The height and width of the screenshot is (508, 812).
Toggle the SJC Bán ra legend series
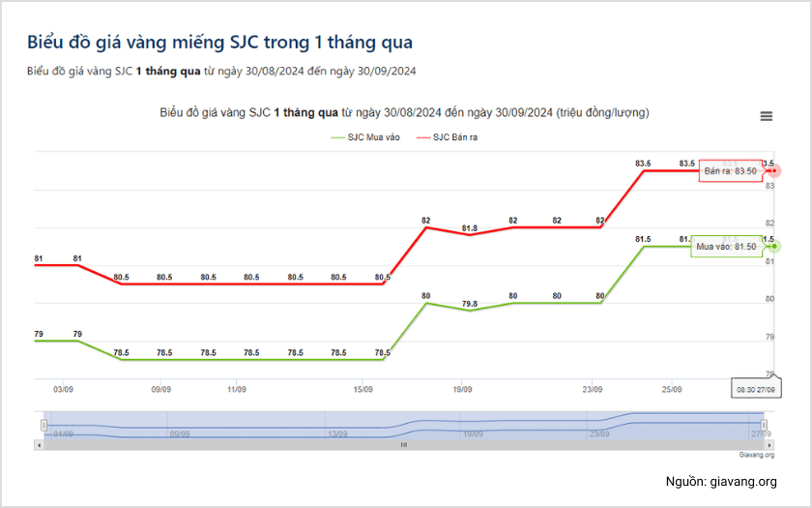click(450, 137)
